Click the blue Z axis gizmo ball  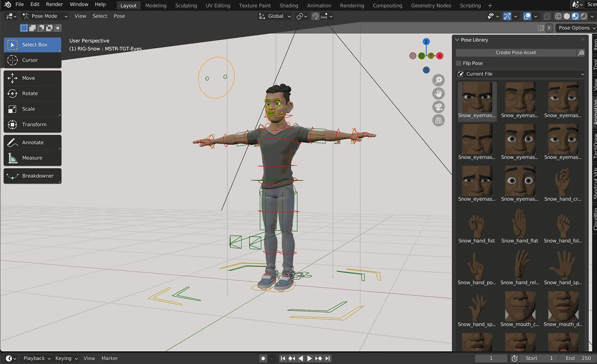pyautogui.click(x=426, y=42)
